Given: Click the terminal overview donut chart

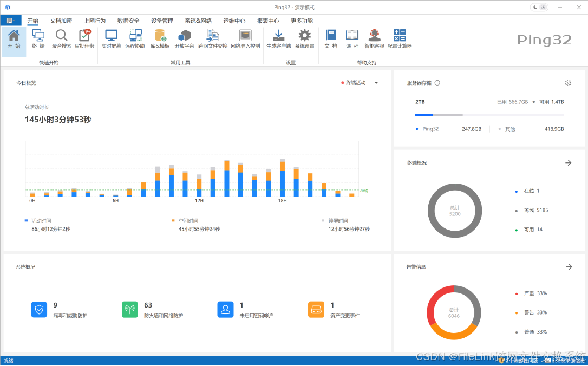Looking at the screenshot, I should (x=454, y=211).
